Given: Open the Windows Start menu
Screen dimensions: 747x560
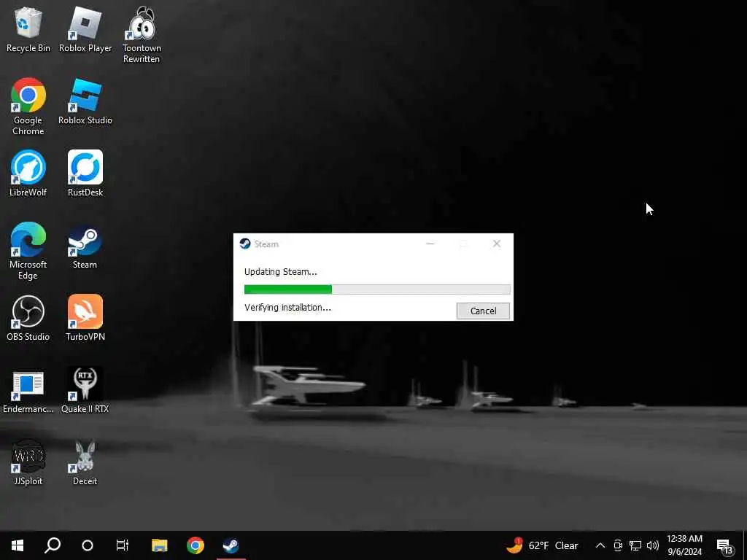Looking at the screenshot, I should (x=18, y=545).
